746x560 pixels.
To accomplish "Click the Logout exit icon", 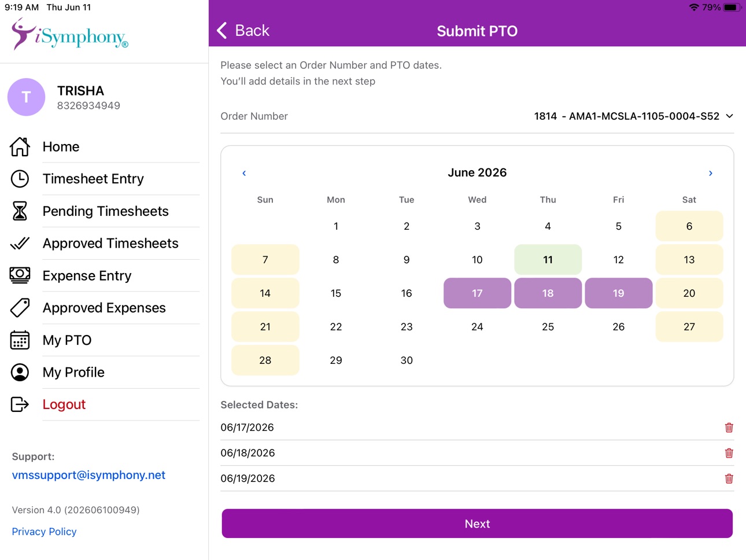I will tap(20, 404).
